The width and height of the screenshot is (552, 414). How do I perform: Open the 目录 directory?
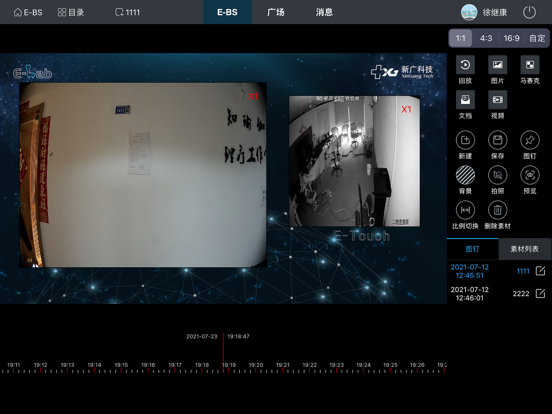tap(71, 12)
